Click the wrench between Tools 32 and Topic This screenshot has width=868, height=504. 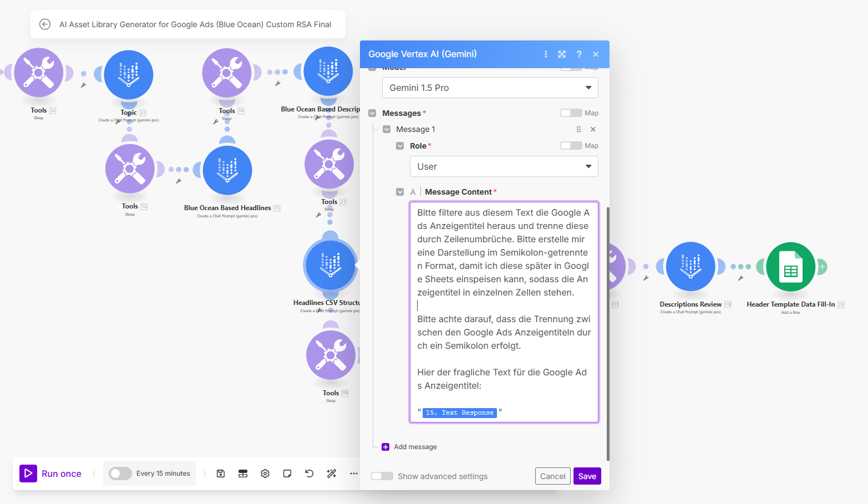tap(83, 85)
